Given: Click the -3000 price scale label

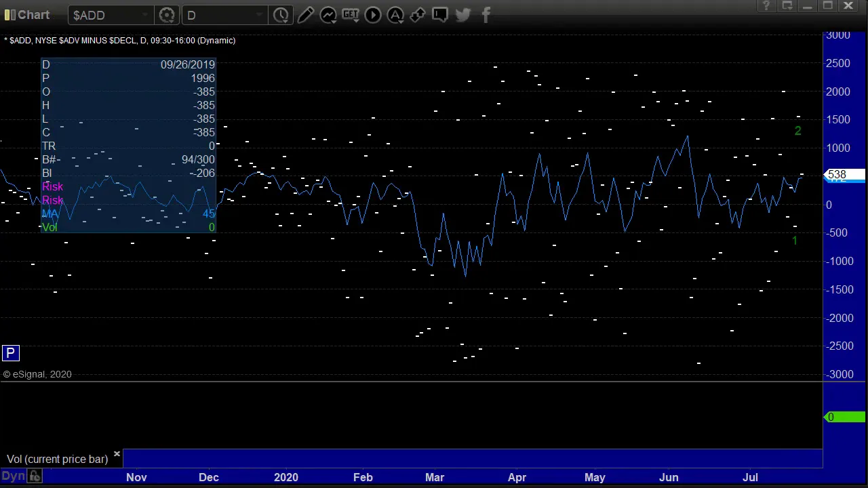Looking at the screenshot, I should 838,374.
